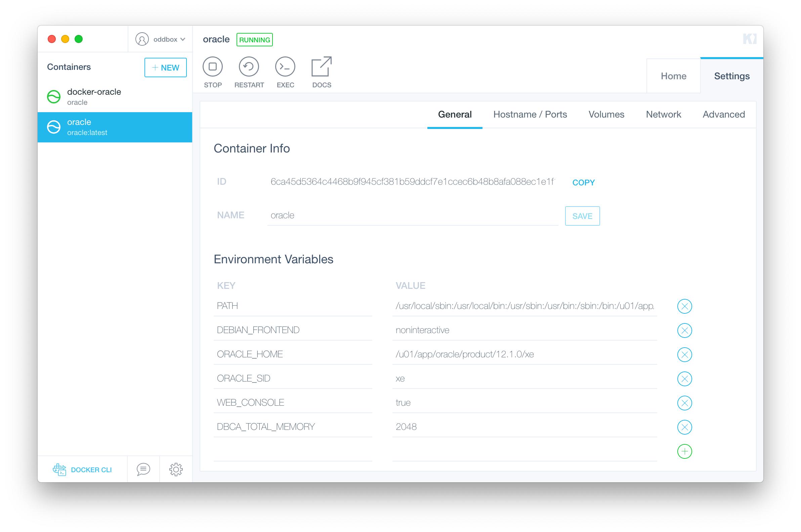
Task: Select the General settings tab
Action: [455, 114]
